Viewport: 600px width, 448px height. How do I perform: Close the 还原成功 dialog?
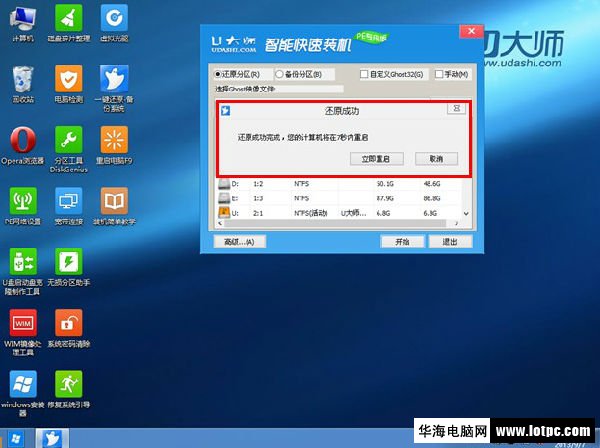point(457,109)
